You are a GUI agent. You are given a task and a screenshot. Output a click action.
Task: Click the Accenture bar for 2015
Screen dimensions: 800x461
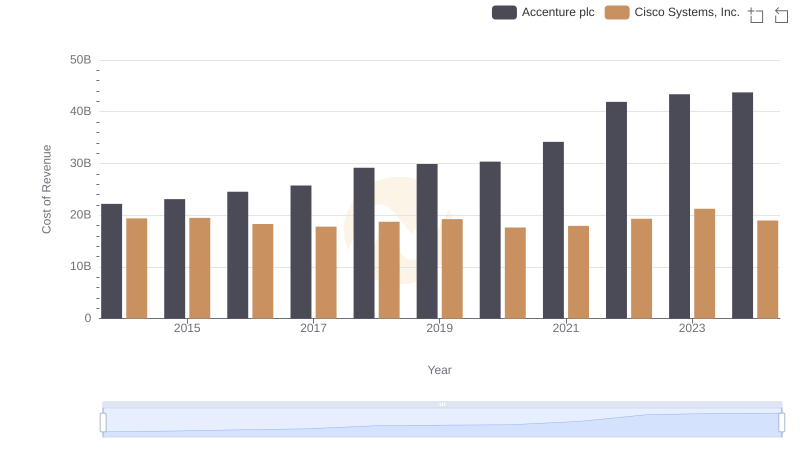(175, 258)
